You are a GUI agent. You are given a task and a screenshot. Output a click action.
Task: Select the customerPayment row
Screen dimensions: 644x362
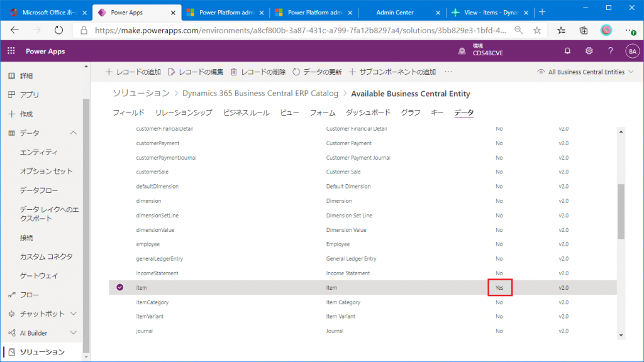363,143
